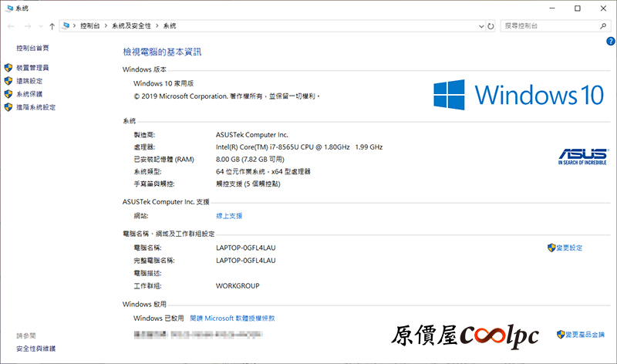This screenshot has width=617, height=364.
Task: Click the shield icon beside 變更產品金鑰
Action: (561, 335)
